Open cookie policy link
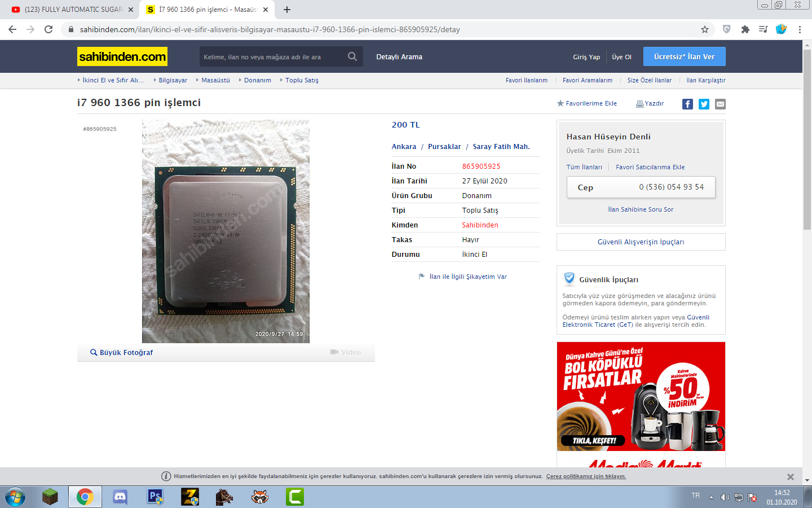812x508 pixels. click(x=586, y=476)
